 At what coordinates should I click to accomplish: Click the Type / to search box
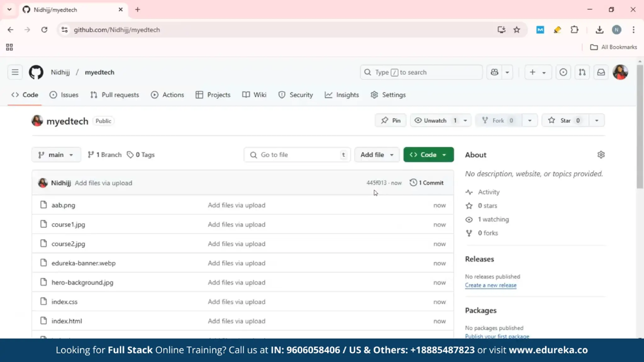[x=421, y=72]
